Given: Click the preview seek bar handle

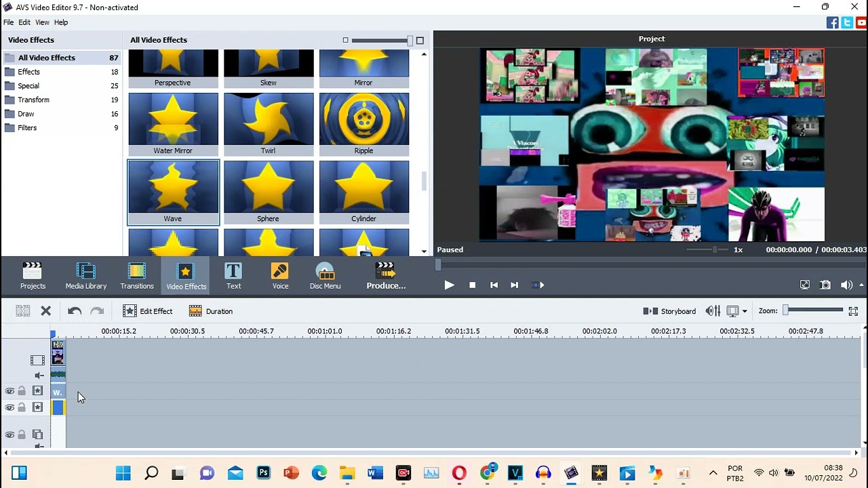Looking at the screenshot, I should [438, 264].
